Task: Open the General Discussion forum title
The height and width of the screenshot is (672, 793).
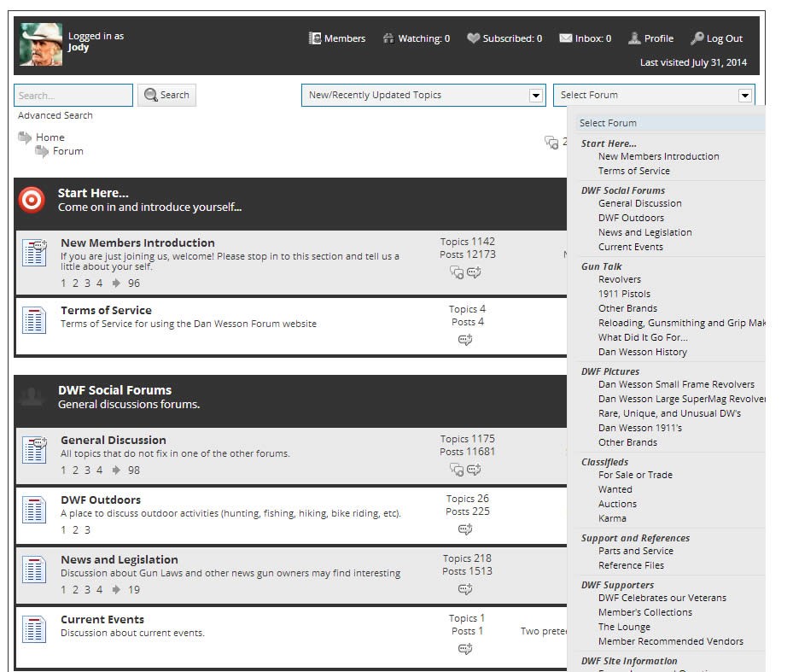Action: (x=114, y=441)
